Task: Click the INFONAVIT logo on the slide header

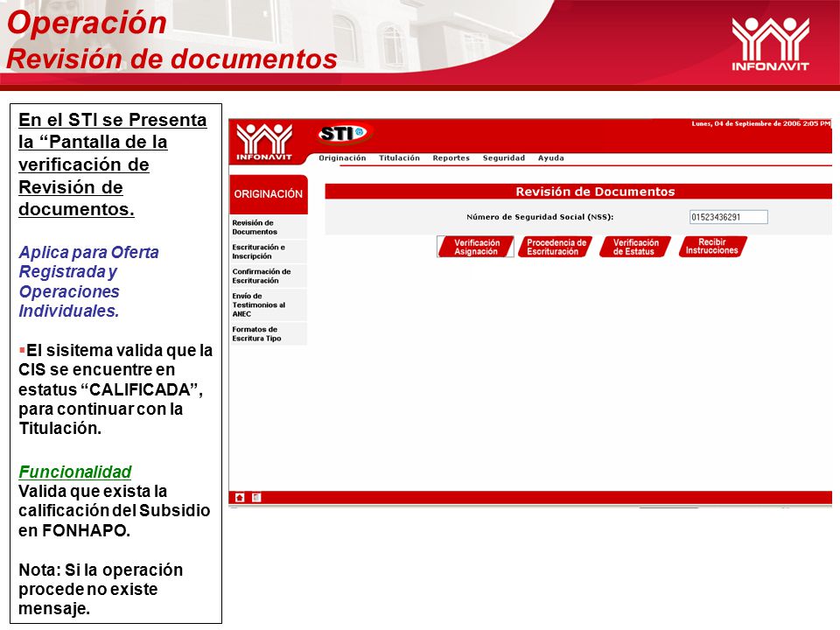Action: click(770, 44)
